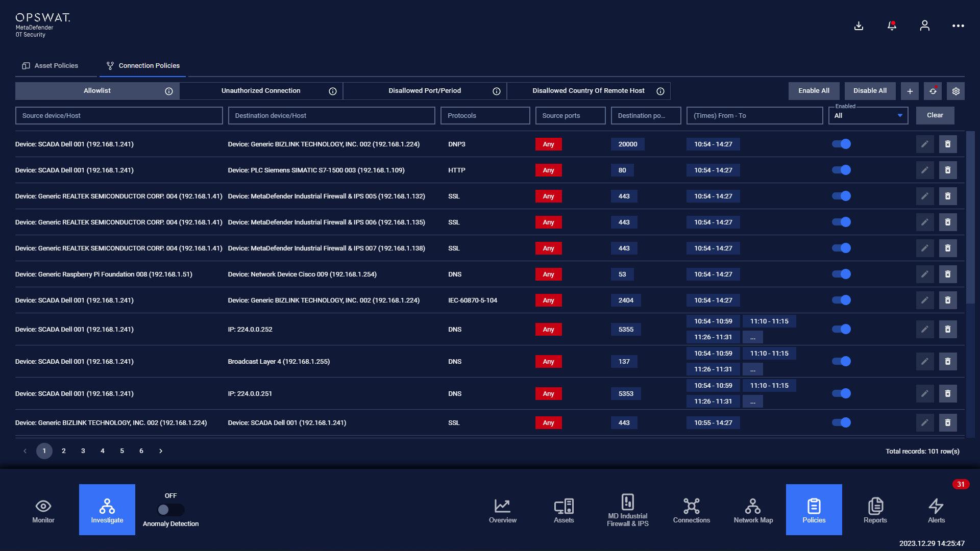Go to page 2
The image size is (980, 551).
click(64, 451)
